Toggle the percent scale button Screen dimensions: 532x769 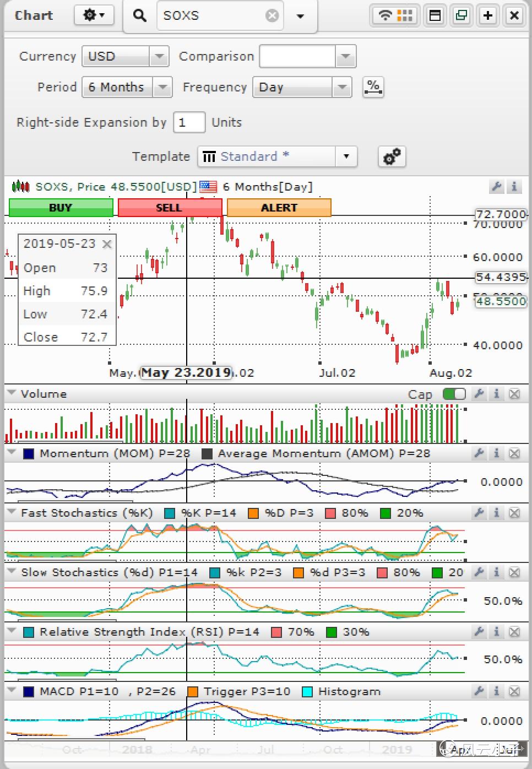click(373, 87)
